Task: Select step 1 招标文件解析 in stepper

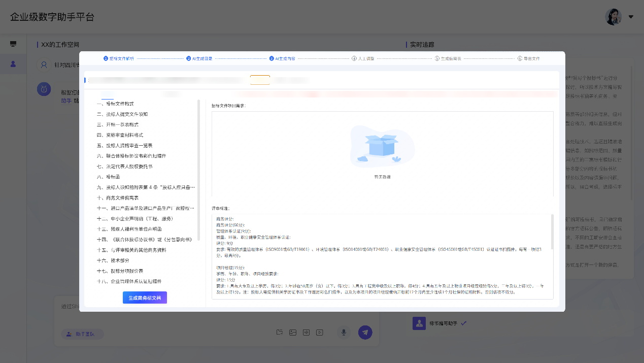Action: point(119,58)
